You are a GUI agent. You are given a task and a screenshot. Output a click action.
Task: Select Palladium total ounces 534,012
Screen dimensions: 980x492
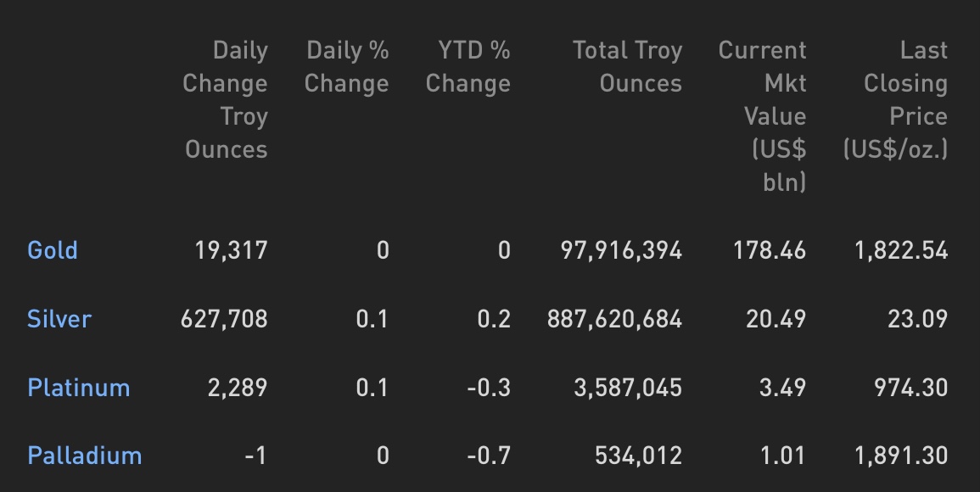638,456
